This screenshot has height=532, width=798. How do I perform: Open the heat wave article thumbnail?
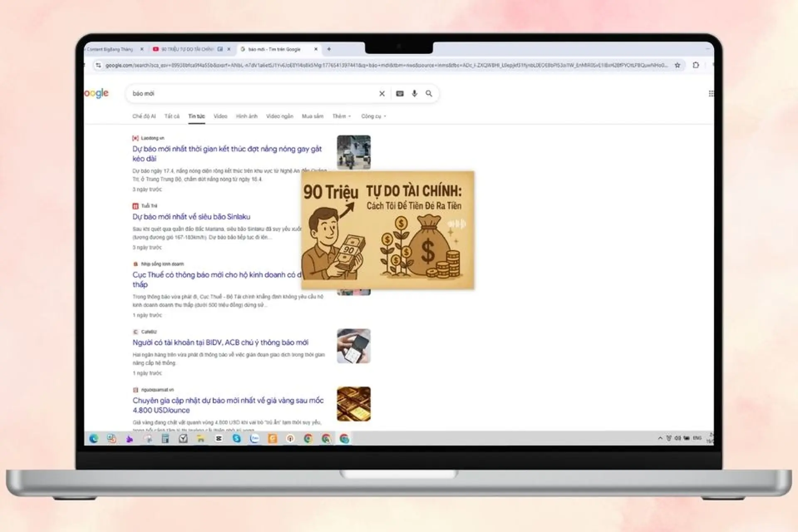[x=354, y=152]
